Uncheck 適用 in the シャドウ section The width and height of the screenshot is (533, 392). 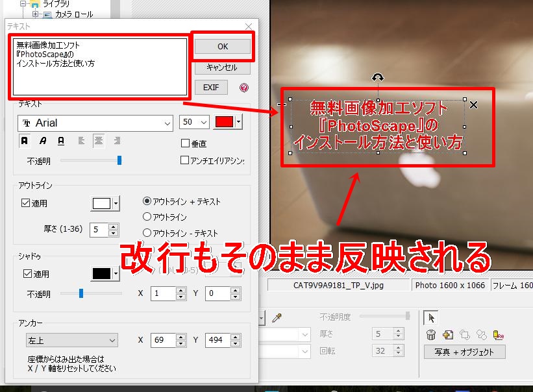click(x=27, y=273)
